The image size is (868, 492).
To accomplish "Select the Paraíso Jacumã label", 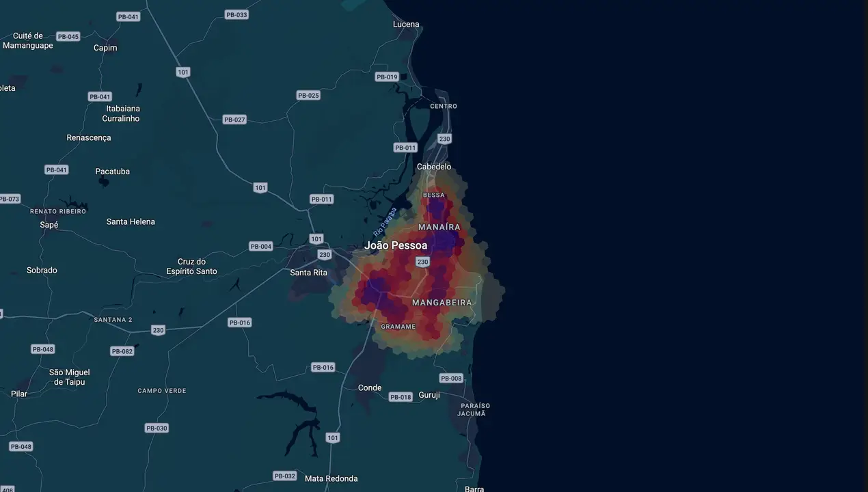I will point(474,409).
